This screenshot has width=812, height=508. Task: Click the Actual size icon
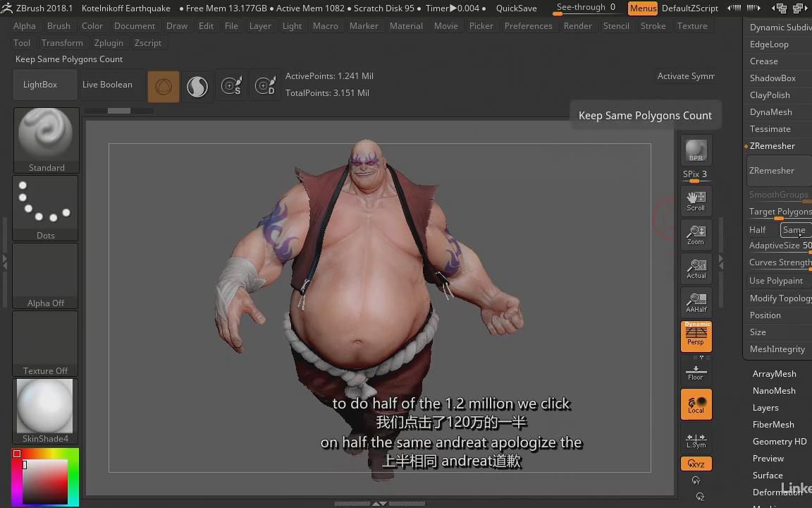click(696, 268)
